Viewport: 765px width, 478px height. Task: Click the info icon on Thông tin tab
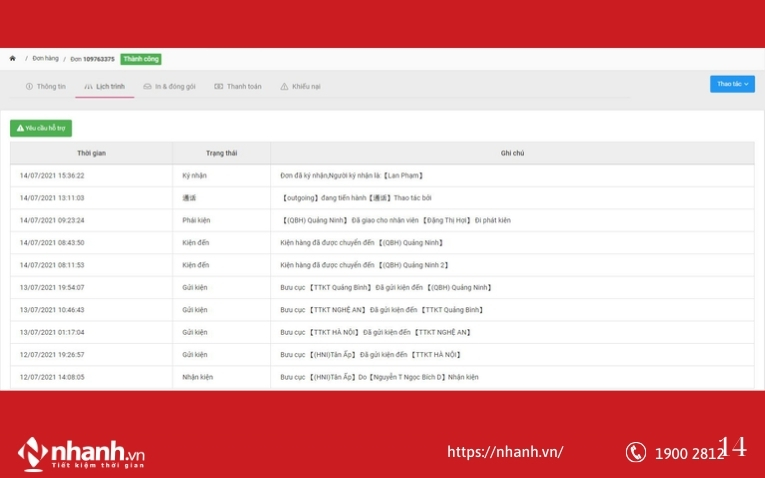tap(29, 87)
